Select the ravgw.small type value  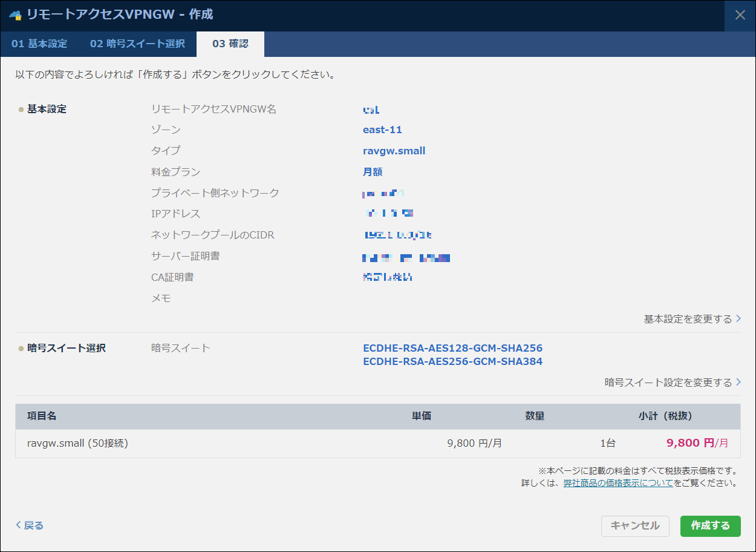[394, 151]
